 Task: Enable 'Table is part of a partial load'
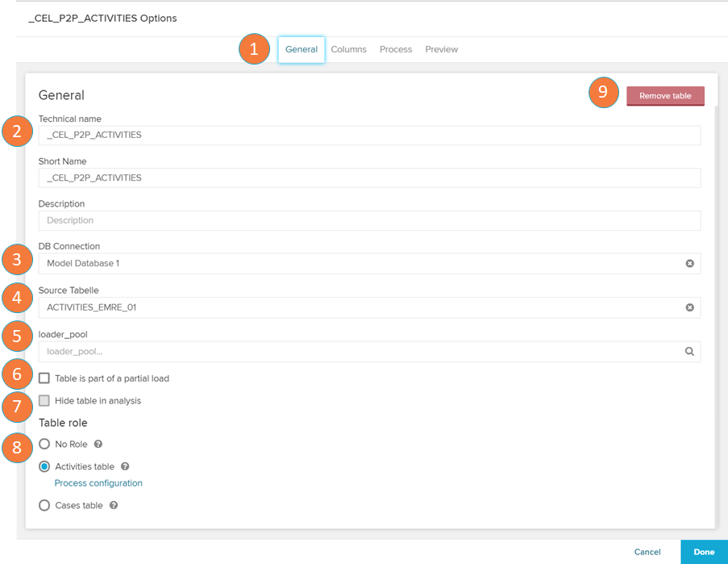pos(44,378)
